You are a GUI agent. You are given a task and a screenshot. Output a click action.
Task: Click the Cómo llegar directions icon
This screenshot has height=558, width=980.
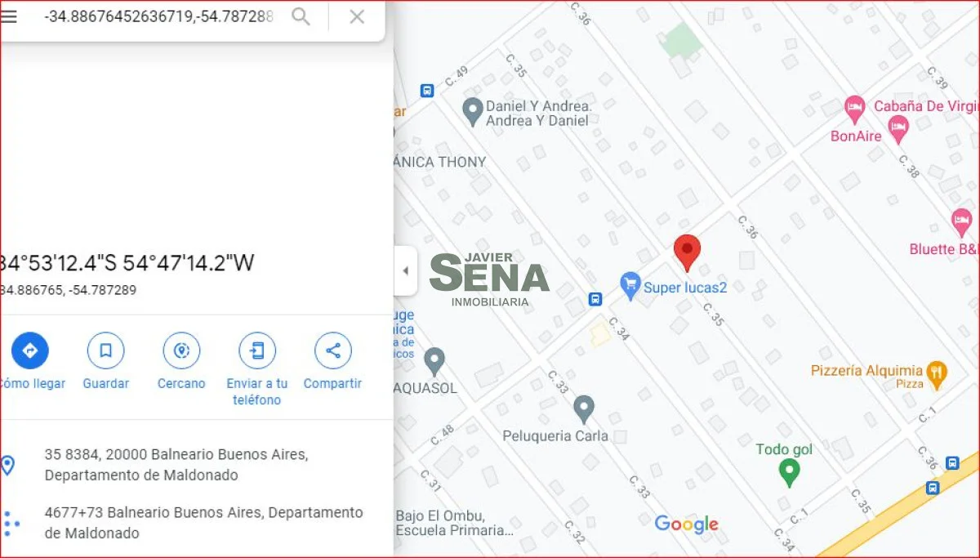[30, 351]
